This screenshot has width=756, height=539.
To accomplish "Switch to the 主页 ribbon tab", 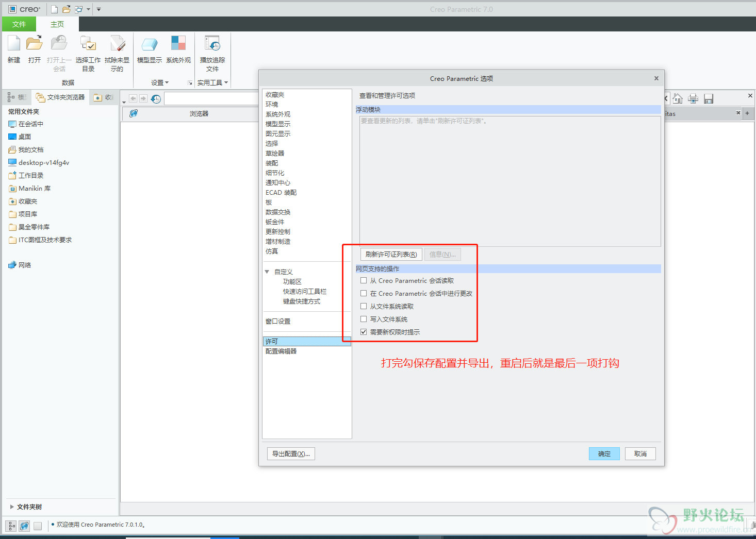I will 57,24.
